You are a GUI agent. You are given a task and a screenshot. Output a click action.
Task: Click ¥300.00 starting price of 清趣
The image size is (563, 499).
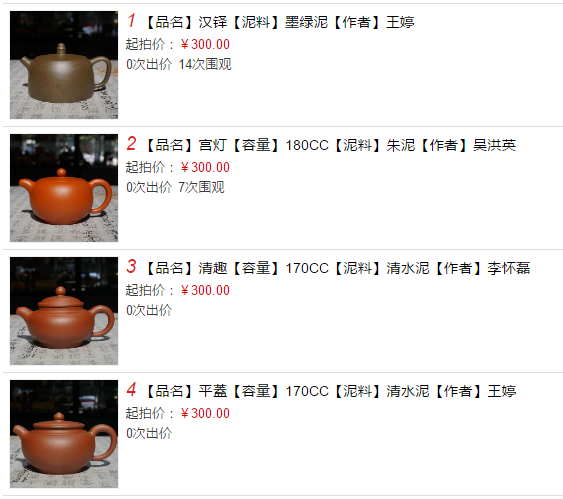(205, 290)
